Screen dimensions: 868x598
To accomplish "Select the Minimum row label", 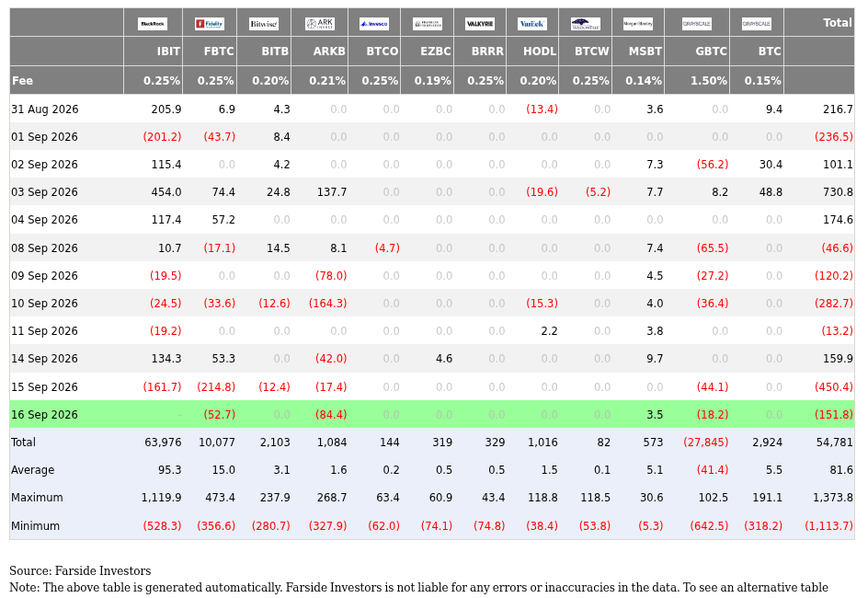I will (x=35, y=526).
